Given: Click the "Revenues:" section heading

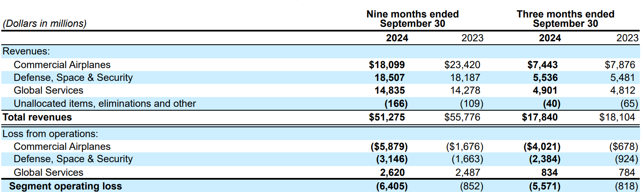Looking at the screenshot, I should click(x=26, y=52).
